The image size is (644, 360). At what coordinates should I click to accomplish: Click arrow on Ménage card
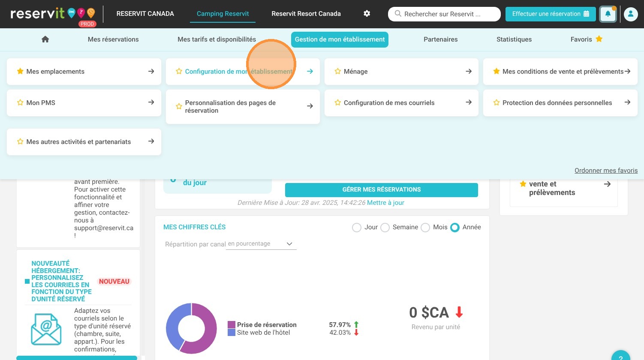click(469, 71)
